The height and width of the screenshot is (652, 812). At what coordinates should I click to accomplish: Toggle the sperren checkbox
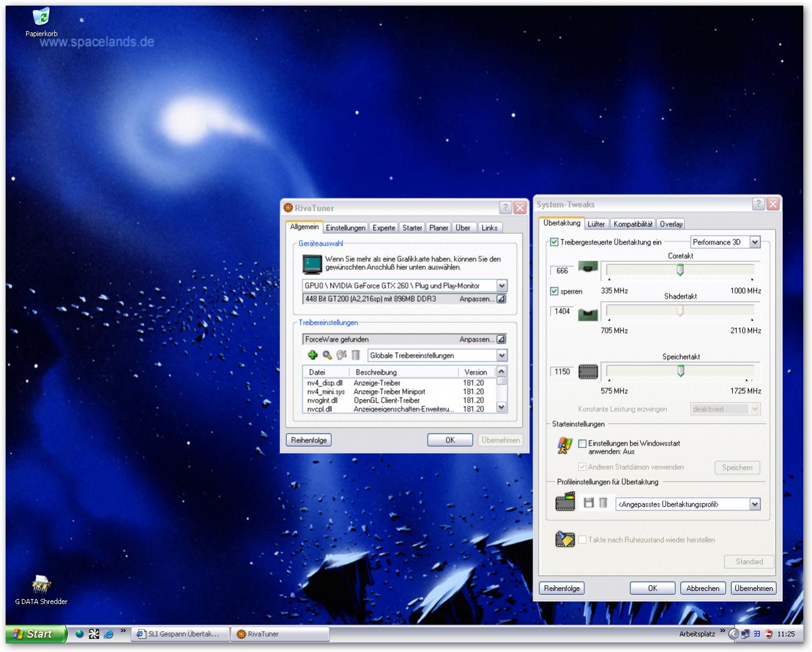coord(554,291)
